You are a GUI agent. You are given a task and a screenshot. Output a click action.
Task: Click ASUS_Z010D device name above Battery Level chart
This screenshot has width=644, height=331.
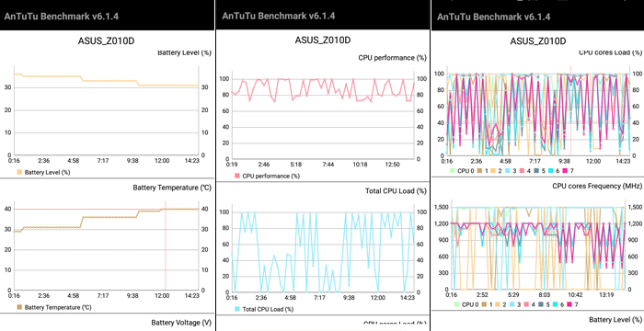click(x=107, y=40)
